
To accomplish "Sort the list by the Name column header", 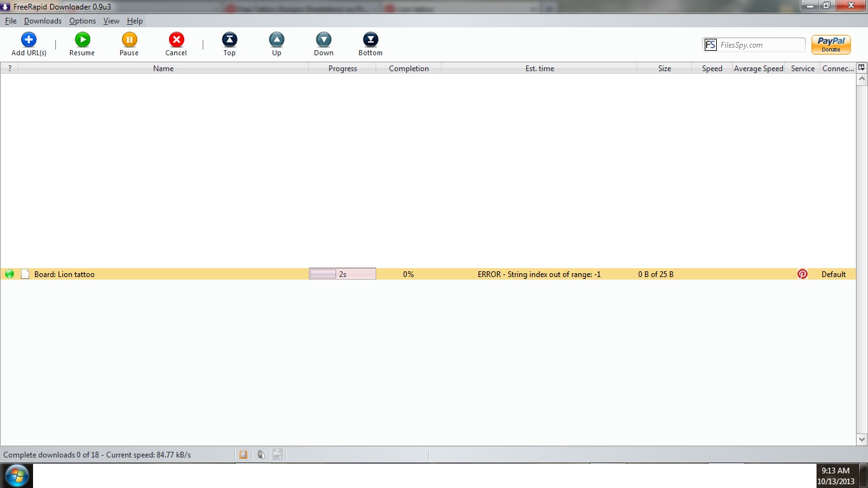I will click(x=163, y=69).
